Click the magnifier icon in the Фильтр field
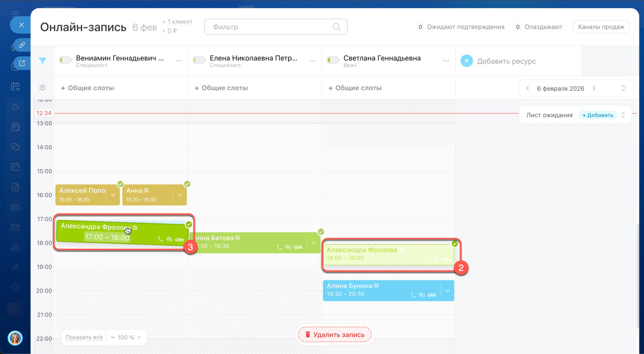This screenshot has width=644, height=354. coord(337,27)
